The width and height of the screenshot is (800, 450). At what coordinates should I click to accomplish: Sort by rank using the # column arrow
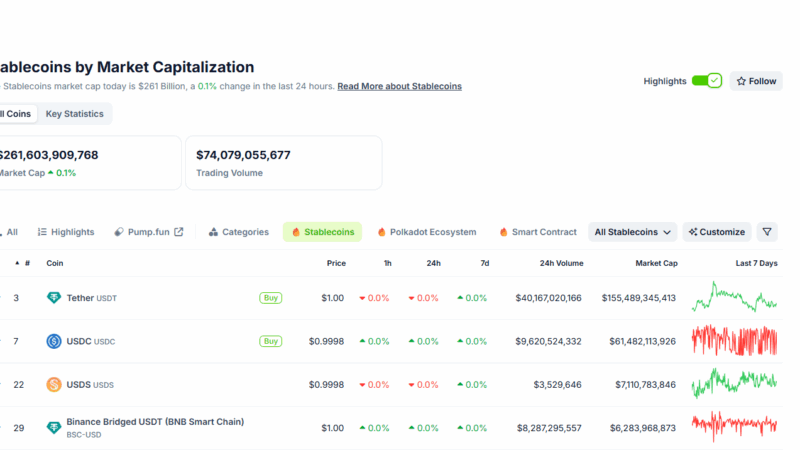(x=17, y=263)
